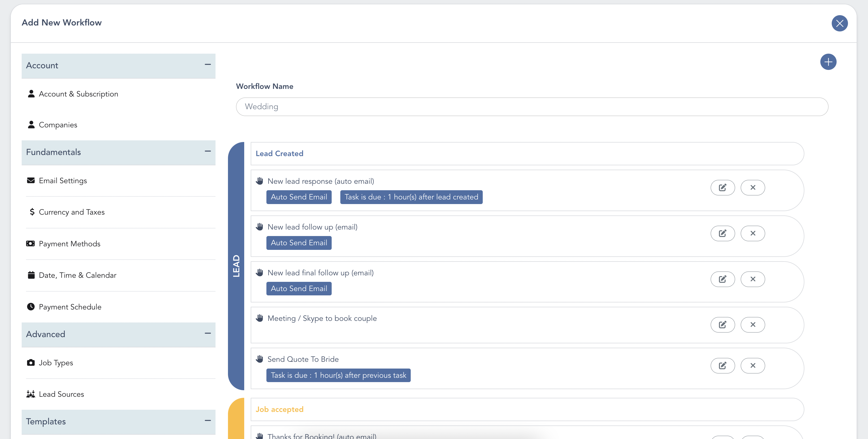Image resolution: width=868 pixels, height=439 pixels.
Task: Collapse the Templates section
Action: [x=208, y=421]
